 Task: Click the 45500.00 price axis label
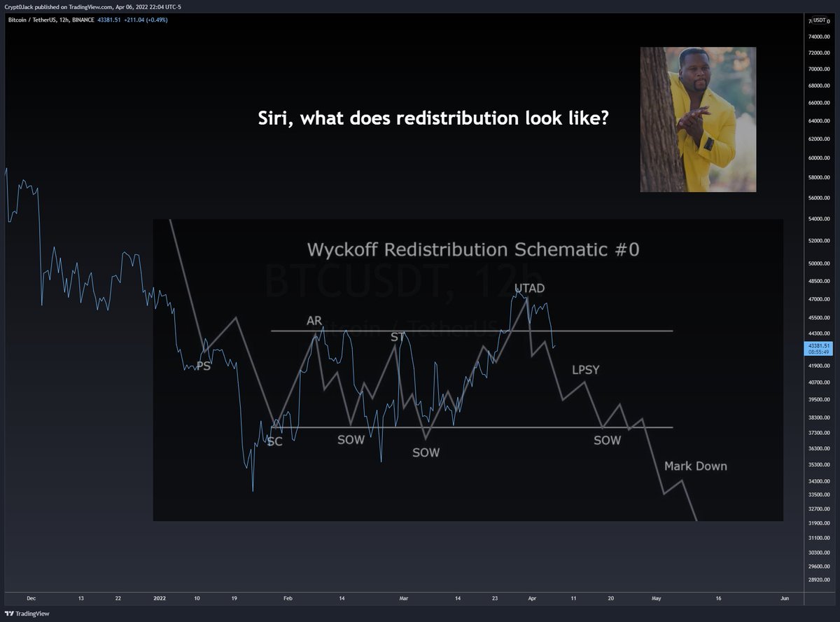pyautogui.click(x=819, y=317)
